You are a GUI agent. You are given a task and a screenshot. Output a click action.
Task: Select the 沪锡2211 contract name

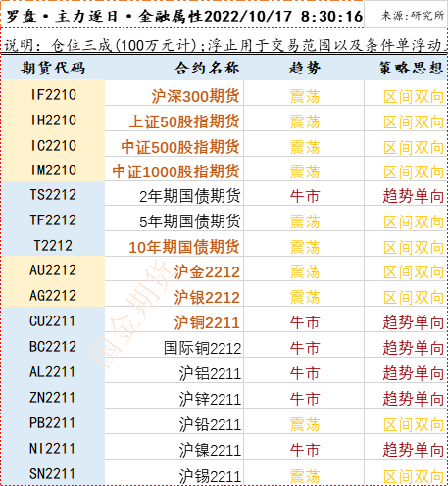click(210, 476)
